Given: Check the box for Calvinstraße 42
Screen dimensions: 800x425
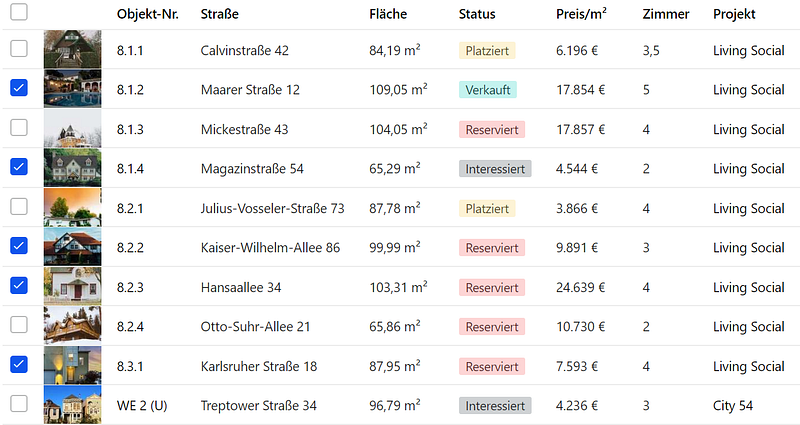Looking at the screenshot, I should 19,48.
